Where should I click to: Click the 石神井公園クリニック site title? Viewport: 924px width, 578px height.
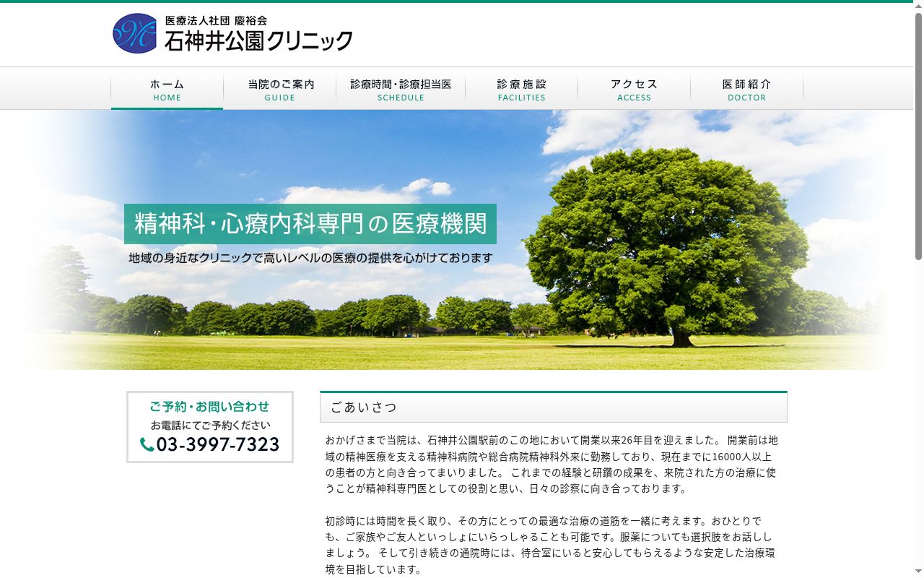click(258, 40)
